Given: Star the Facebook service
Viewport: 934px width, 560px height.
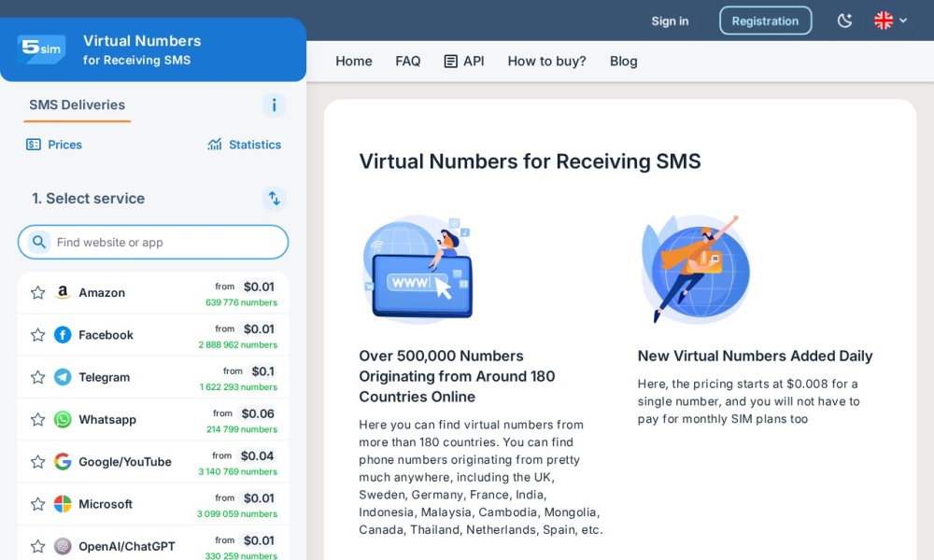Looking at the screenshot, I should click(37, 335).
